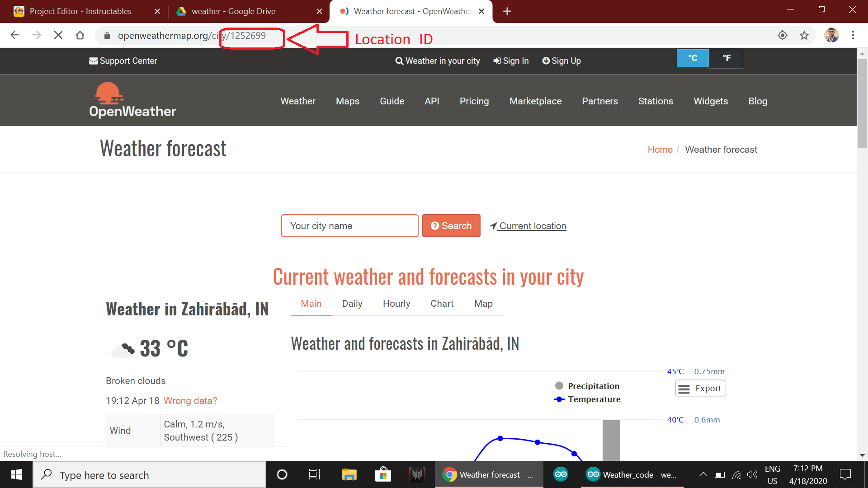868x488 pixels.
Task: Click the Your city name input field
Action: tap(349, 226)
